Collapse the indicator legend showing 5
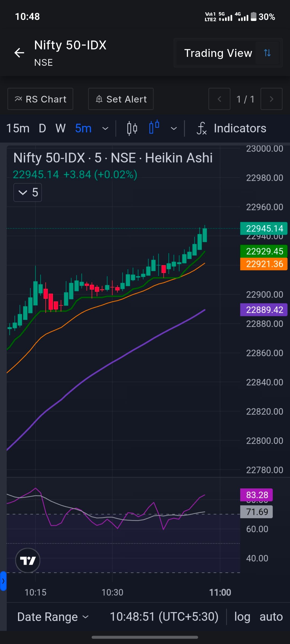290x644 pixels. tap(28, 192)
